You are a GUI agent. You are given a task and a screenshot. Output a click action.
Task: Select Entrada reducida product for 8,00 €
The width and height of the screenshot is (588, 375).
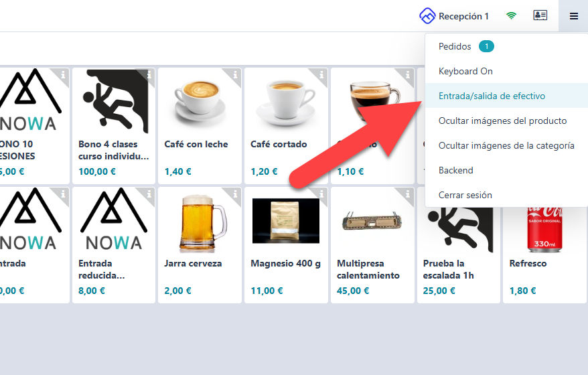click(x=113, y=245)
